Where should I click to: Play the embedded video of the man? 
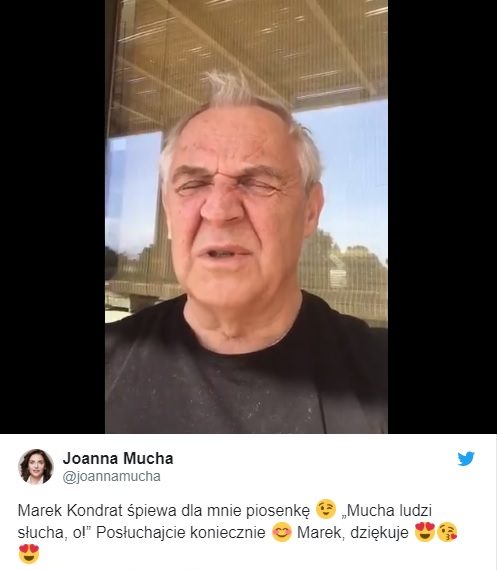point(246,217)
